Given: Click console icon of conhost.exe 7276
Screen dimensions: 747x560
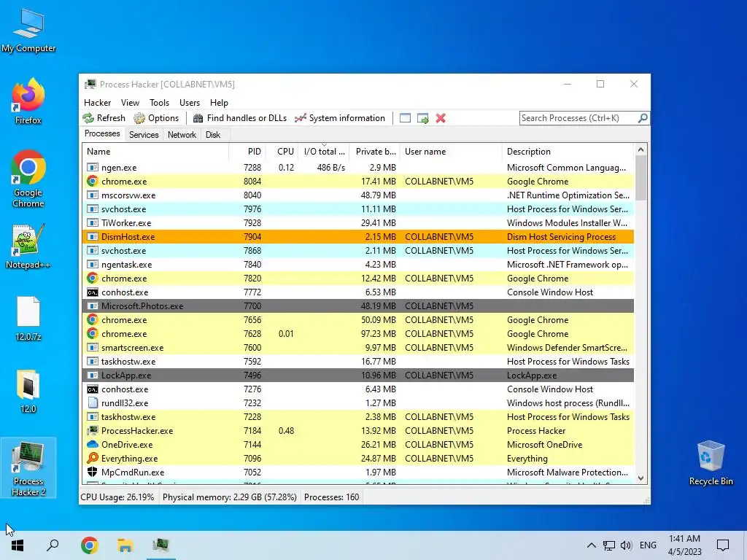Looking at the screenshot, I should point(93,389).
